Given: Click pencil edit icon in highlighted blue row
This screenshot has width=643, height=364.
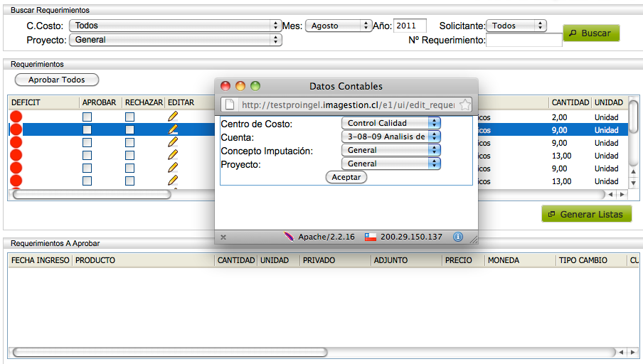Looking at the screenshot, I should coord(173,129).
